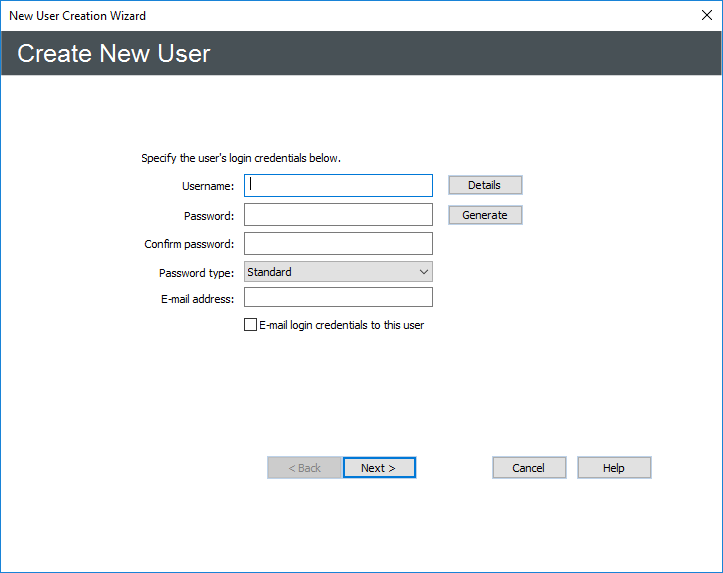Generate a random password
This screenshot has height=573, width=723.
[484, 215]
